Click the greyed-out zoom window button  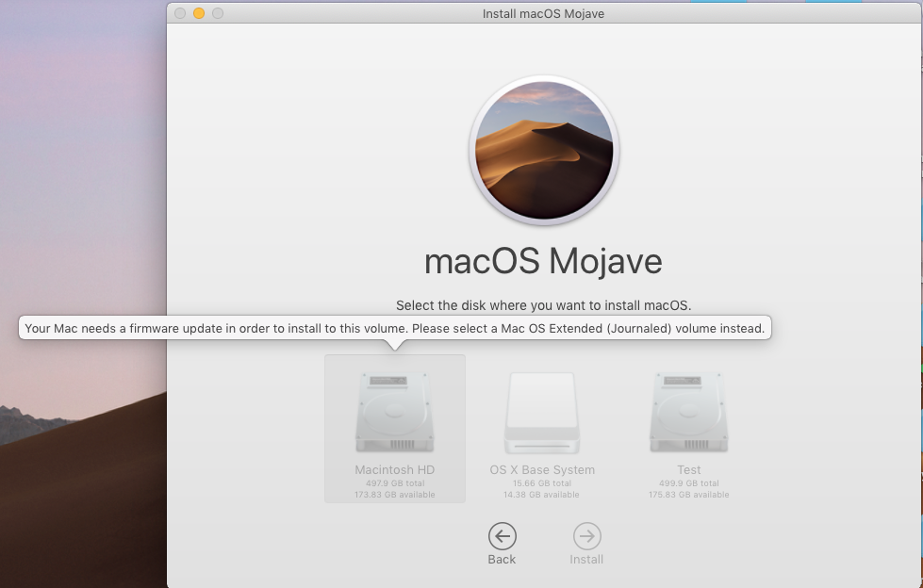218,13
